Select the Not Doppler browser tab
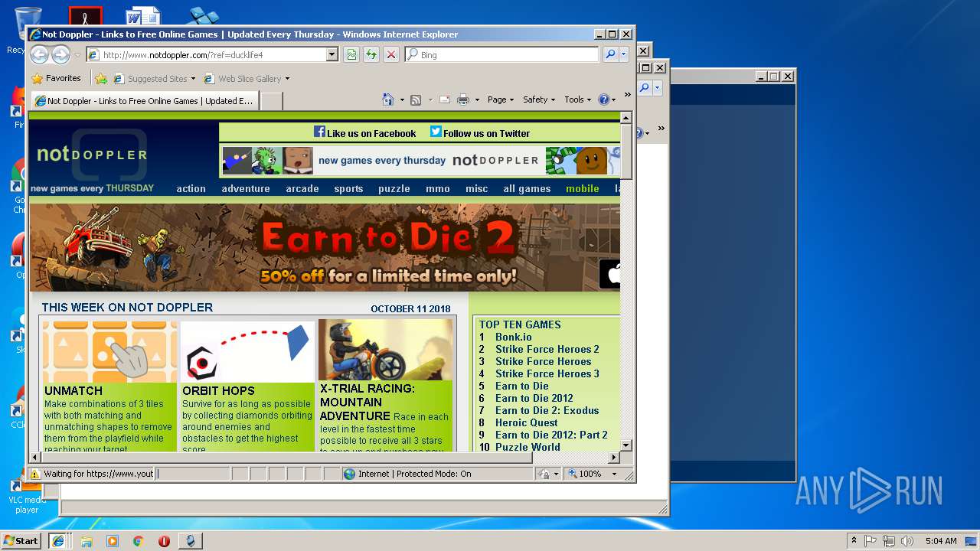980x551 pixels. (144, 101)
